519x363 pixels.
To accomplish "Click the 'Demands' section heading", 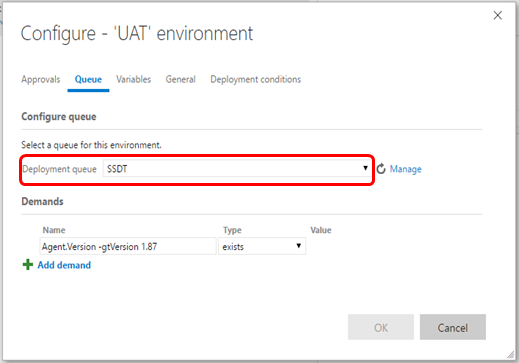I will click(42, 201).
